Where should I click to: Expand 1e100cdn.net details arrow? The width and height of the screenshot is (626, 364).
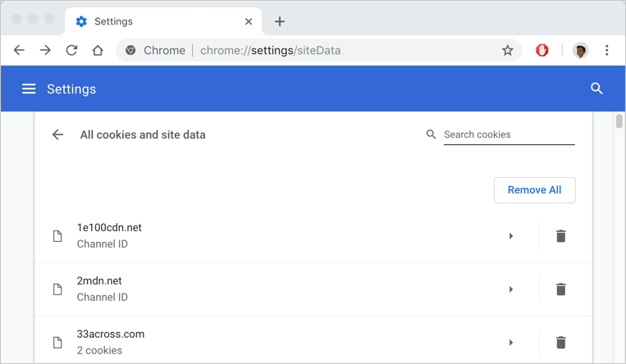511,236
